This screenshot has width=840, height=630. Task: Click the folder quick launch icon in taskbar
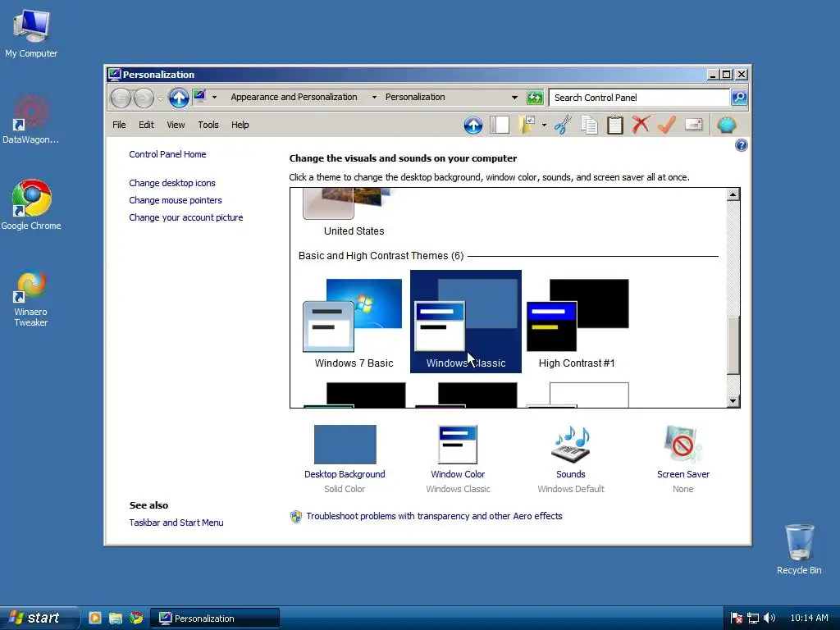point(115,619)
